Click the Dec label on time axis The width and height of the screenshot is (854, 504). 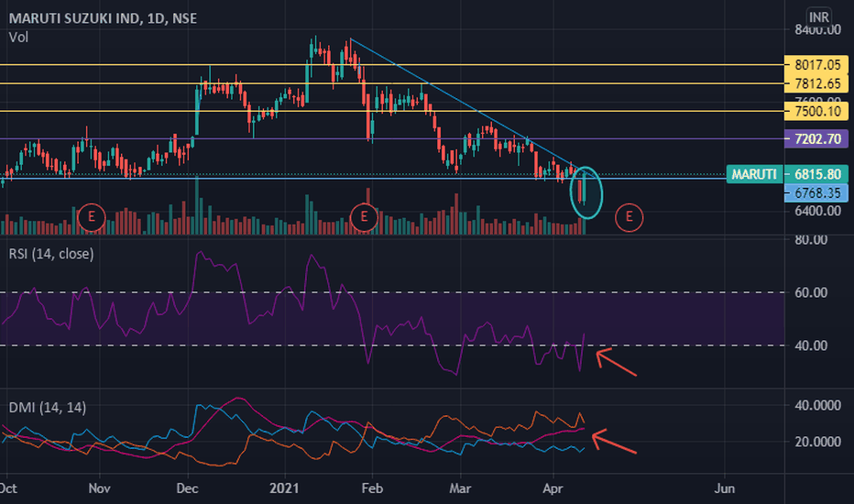(187, 488)
